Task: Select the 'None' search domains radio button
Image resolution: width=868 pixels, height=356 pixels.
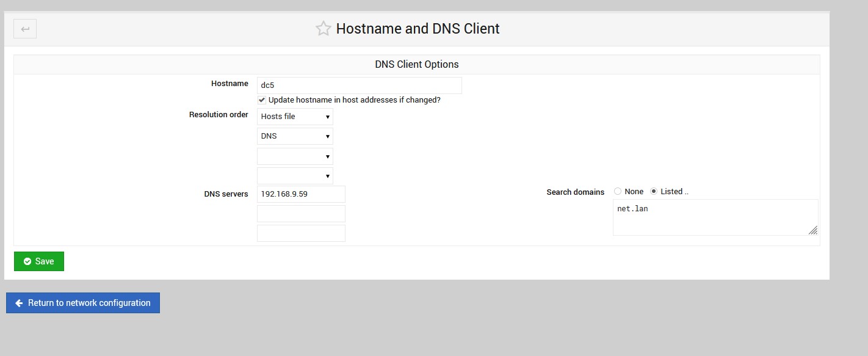Action: 618,192
